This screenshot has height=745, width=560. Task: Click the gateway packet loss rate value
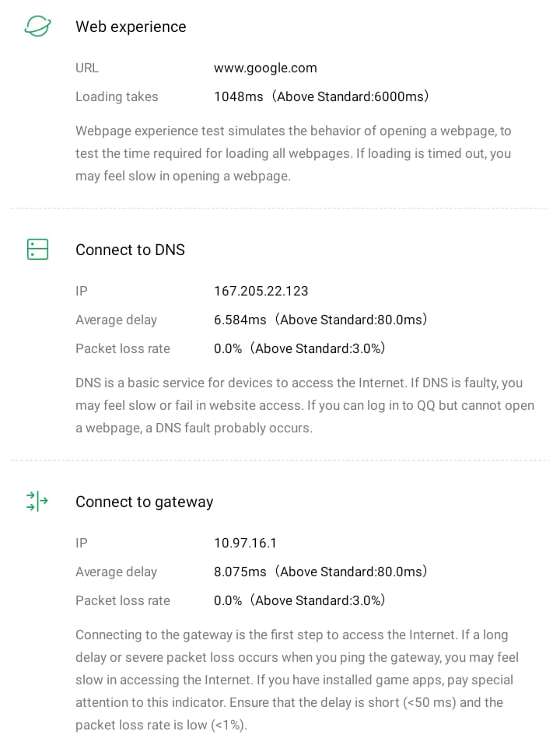point(299,600)
